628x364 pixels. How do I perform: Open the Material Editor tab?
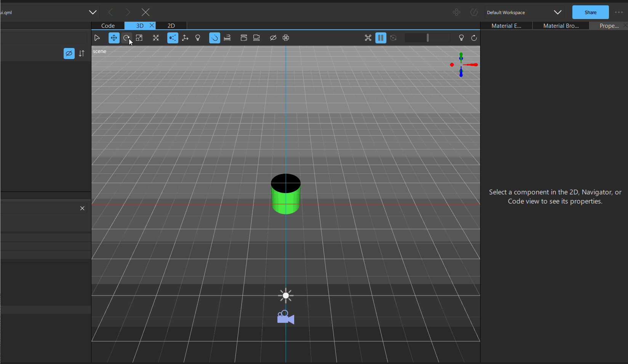506,26
